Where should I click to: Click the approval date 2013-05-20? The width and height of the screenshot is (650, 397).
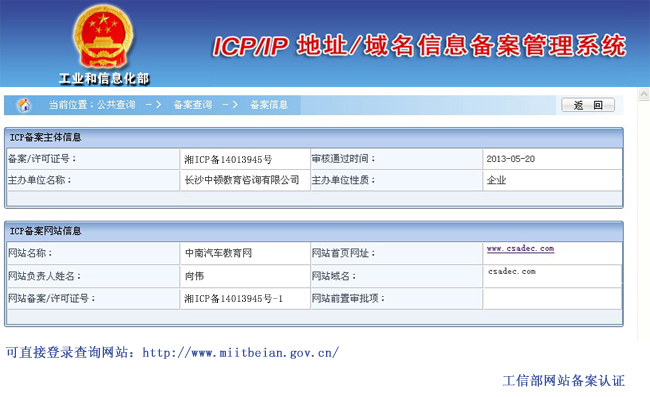[511, 159]
